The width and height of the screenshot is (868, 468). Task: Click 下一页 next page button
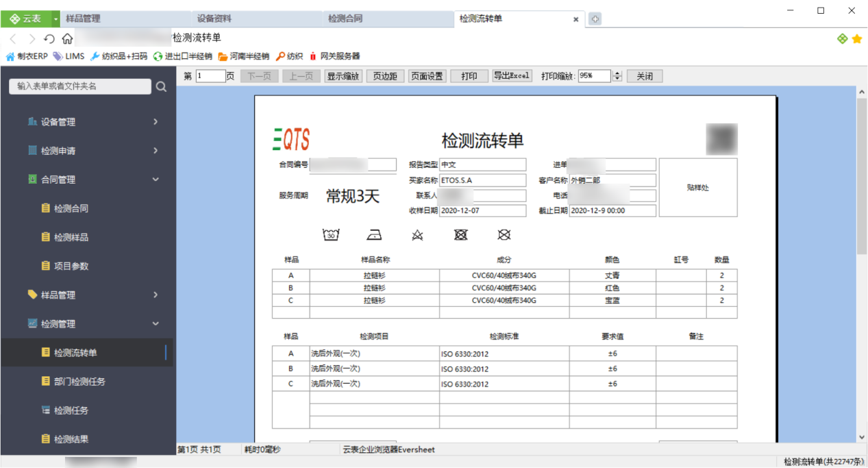coord(259,76)
